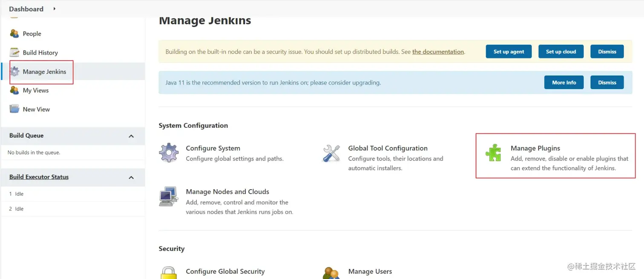Screen dimensions: 644x279
Task: Click the Manage Users people icon
Action: [331, 273]
